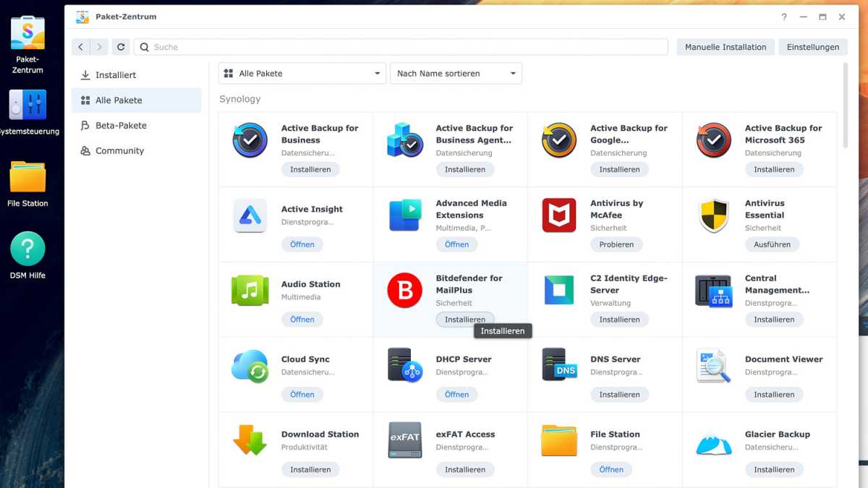Screen dimensions: 868x488
Task: Select Alle Pakete in the sidebar
Action: coord(136,100)
